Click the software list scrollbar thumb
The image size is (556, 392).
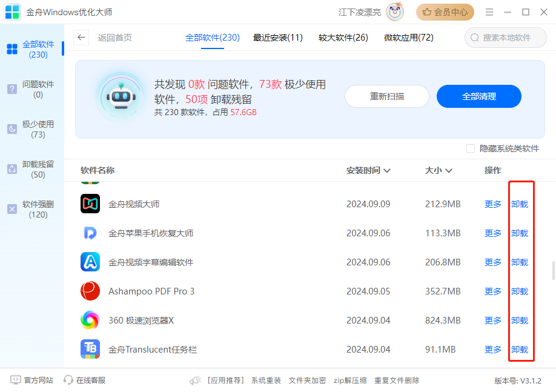pyautogui.click(x=554, y=271)
